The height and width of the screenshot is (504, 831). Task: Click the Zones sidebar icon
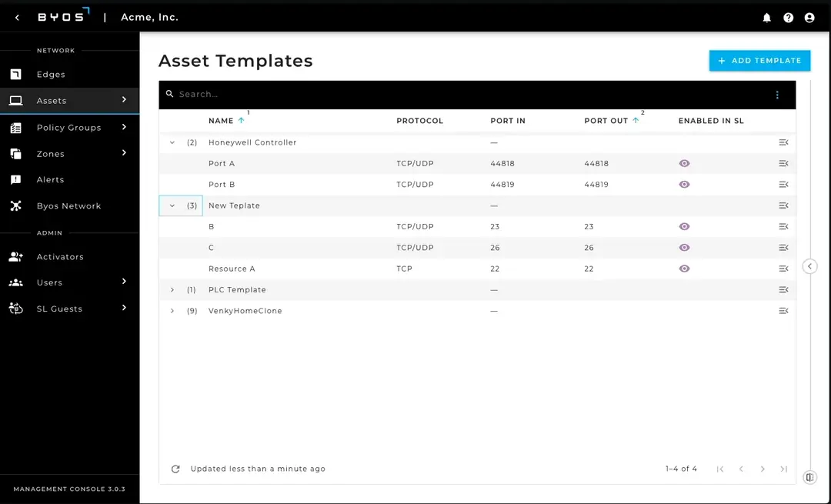[x=16, y=154]
